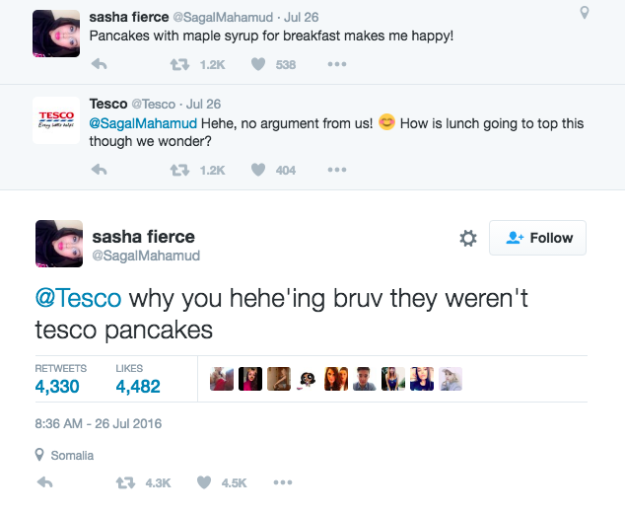Open the gear settings menu near Follow
The width and height of the screenshot is (625, 514).
pos(467,238)
